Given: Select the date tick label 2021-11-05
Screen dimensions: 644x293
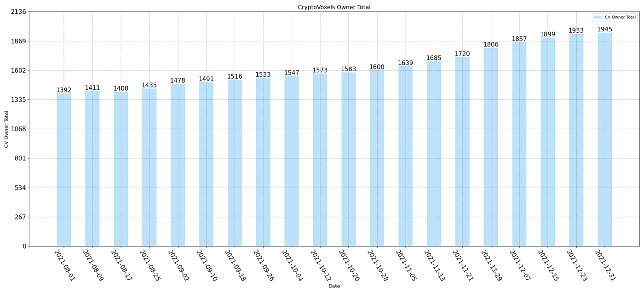Looking at the screenshot, I should click(406, 265).
